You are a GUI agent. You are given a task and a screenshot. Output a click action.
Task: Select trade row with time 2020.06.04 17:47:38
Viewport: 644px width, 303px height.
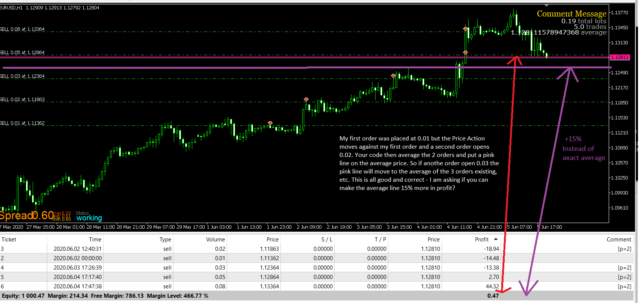pyautogui.click(x=317, y=286)
